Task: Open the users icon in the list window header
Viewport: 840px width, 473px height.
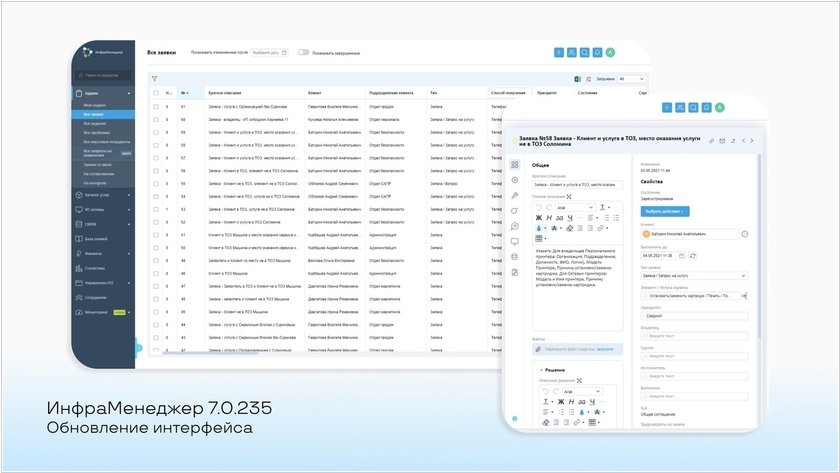Action: (x=572, y=52)
